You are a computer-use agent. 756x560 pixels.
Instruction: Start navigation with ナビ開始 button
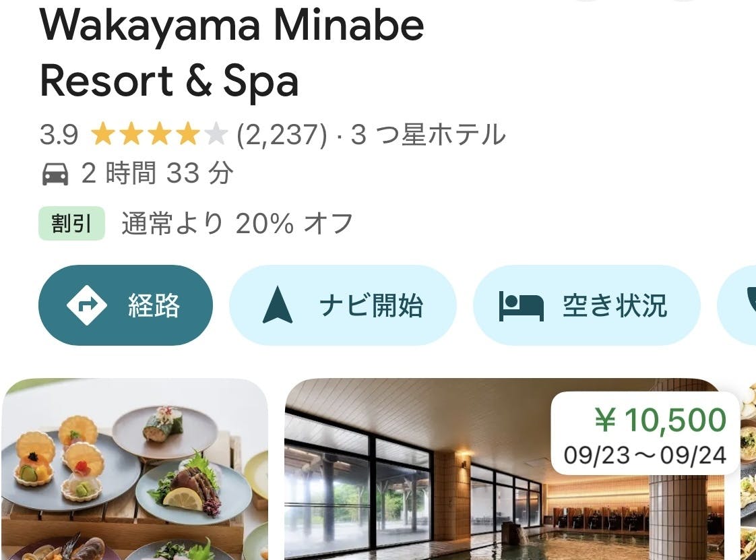tap(342, 305)
